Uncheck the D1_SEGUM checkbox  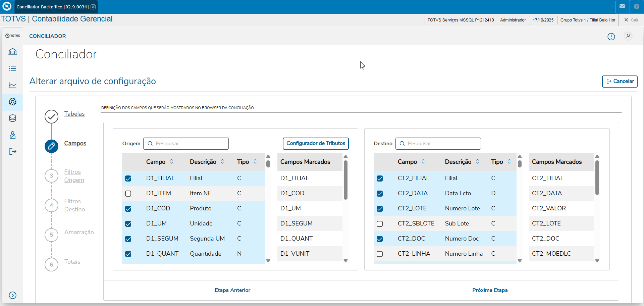[x=128, y=239]
